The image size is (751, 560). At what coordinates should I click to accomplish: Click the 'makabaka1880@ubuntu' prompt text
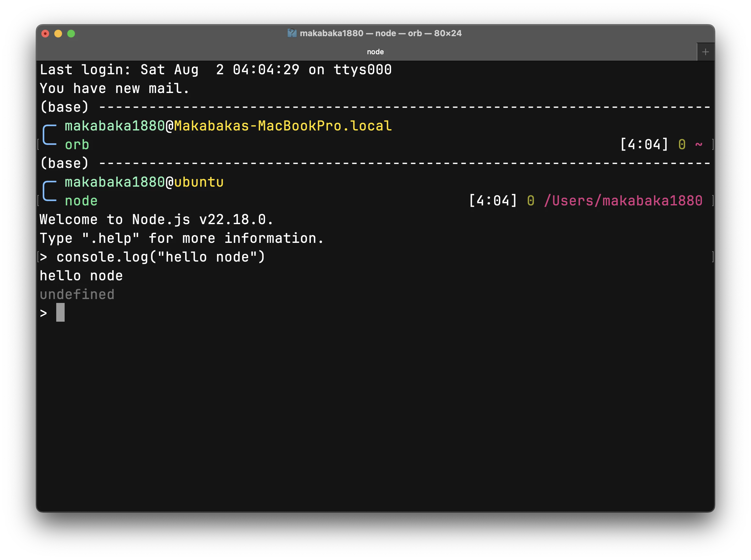(x=144, y=182)
